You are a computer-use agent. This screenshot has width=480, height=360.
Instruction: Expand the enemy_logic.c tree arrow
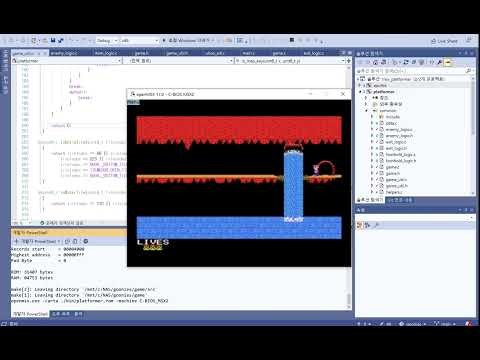[372, 129]
